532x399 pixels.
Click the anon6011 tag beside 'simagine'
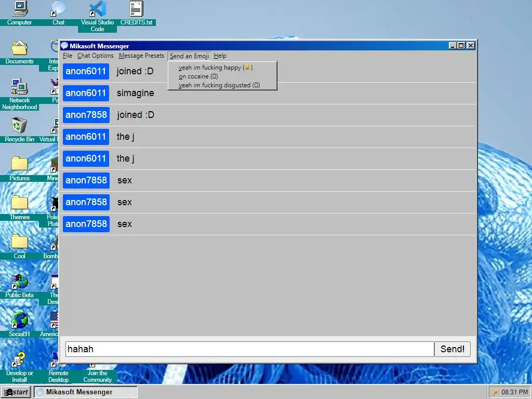pyautogui.click(x=86, y=93)
